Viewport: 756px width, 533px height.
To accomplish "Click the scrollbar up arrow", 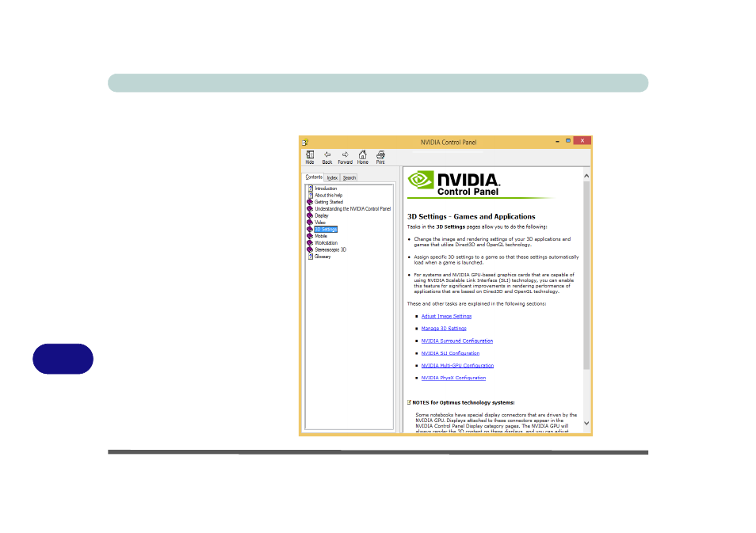I will pyautogui.click(x=586, y=175).
